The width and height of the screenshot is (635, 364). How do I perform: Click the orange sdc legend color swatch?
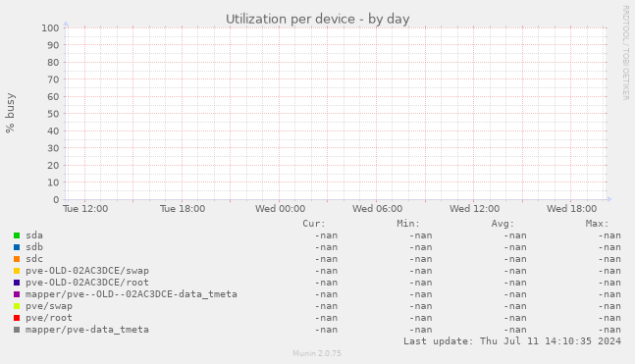click(x=17, y=259)
